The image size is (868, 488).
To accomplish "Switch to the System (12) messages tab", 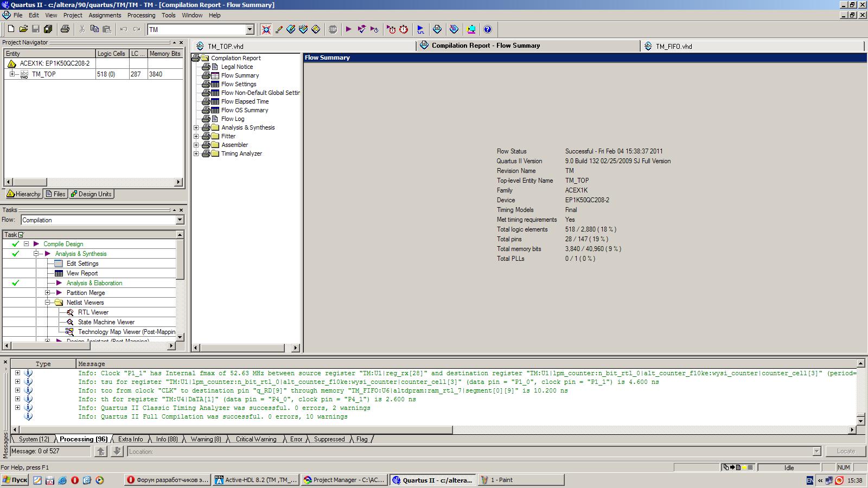I will (x=34, y=439).
